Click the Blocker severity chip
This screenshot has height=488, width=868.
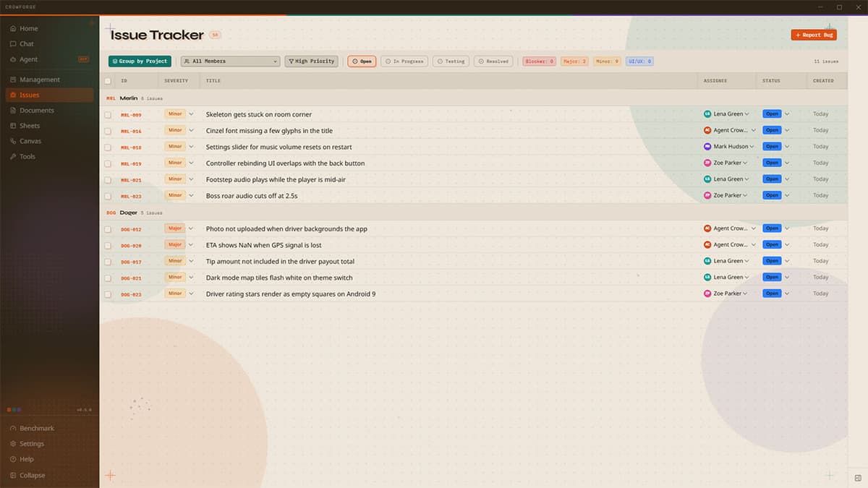pos(540,61)
